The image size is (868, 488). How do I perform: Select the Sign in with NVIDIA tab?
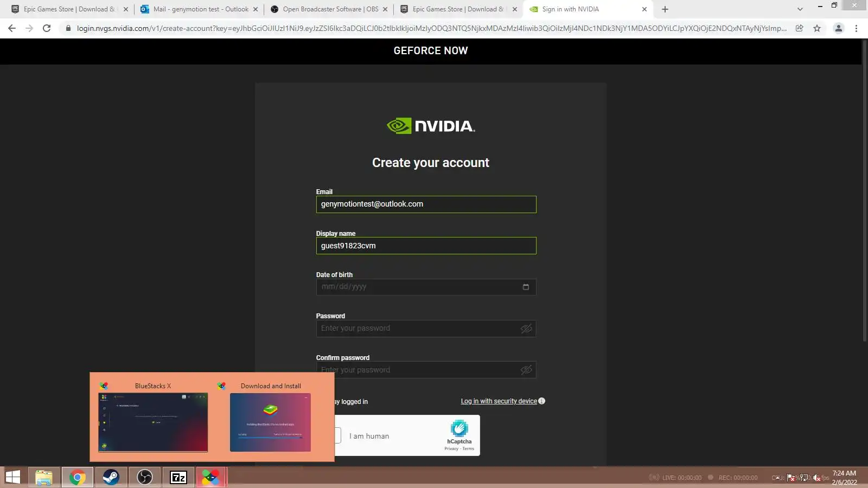click(588, 9)
